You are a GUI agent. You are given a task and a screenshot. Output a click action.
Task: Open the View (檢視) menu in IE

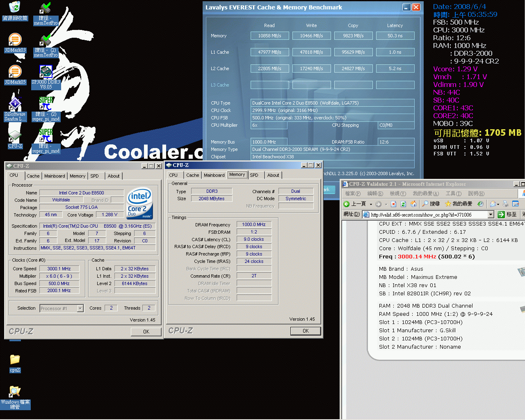(397, 194)
